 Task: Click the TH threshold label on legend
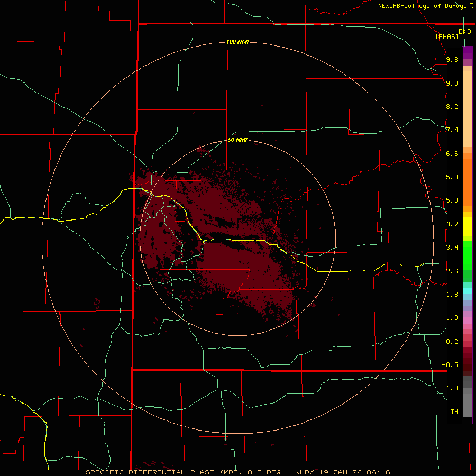click(x=454, y=412)
